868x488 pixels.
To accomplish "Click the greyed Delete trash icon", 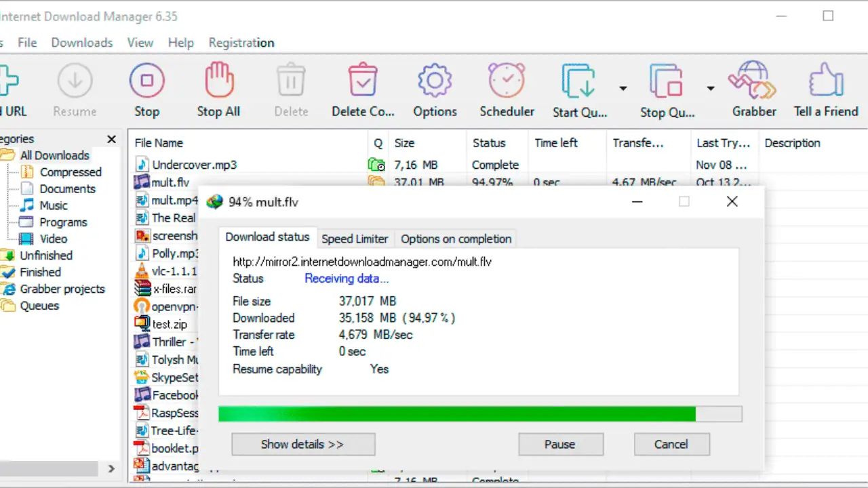I will (x=291, y=81).
